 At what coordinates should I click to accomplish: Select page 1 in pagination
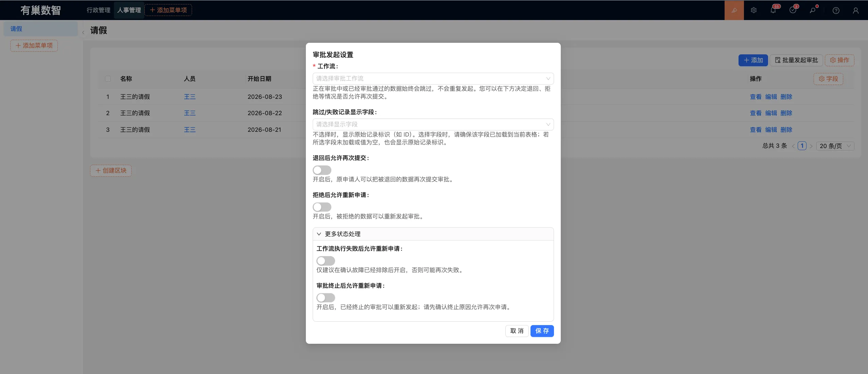(x=802, y=146)
